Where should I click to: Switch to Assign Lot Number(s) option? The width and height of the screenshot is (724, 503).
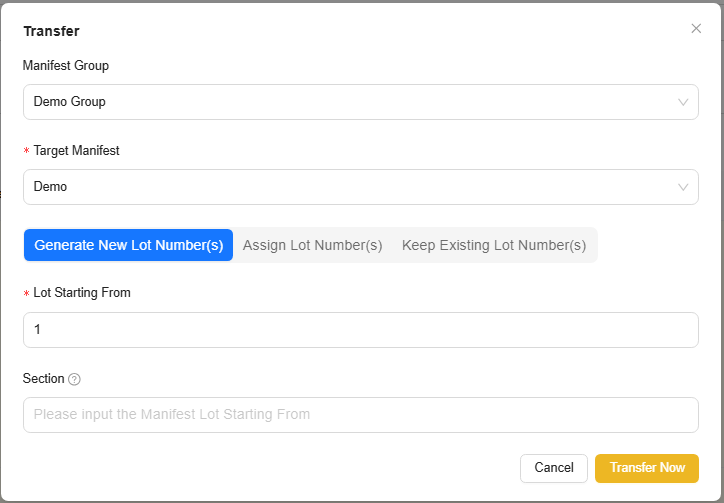[x=313, y=245]
